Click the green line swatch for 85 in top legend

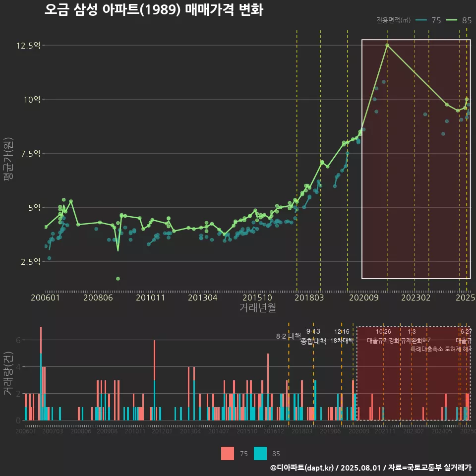pyautogui.click(x=451, y=20)
